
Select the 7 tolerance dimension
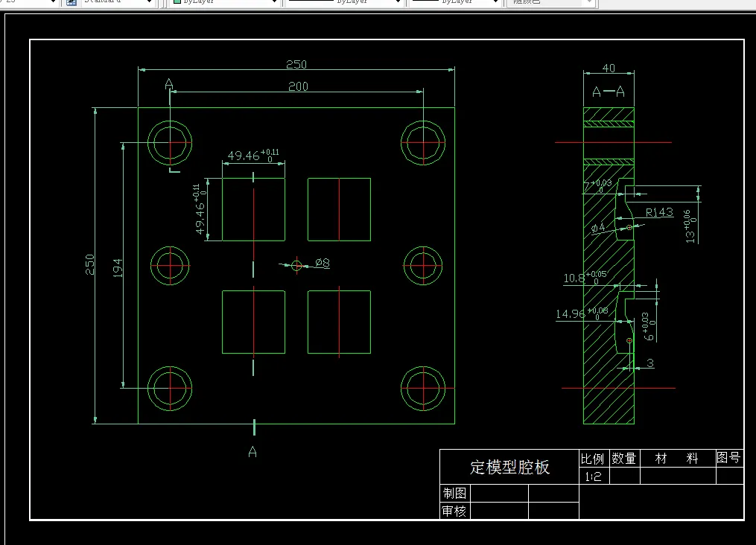click(597, 185)
